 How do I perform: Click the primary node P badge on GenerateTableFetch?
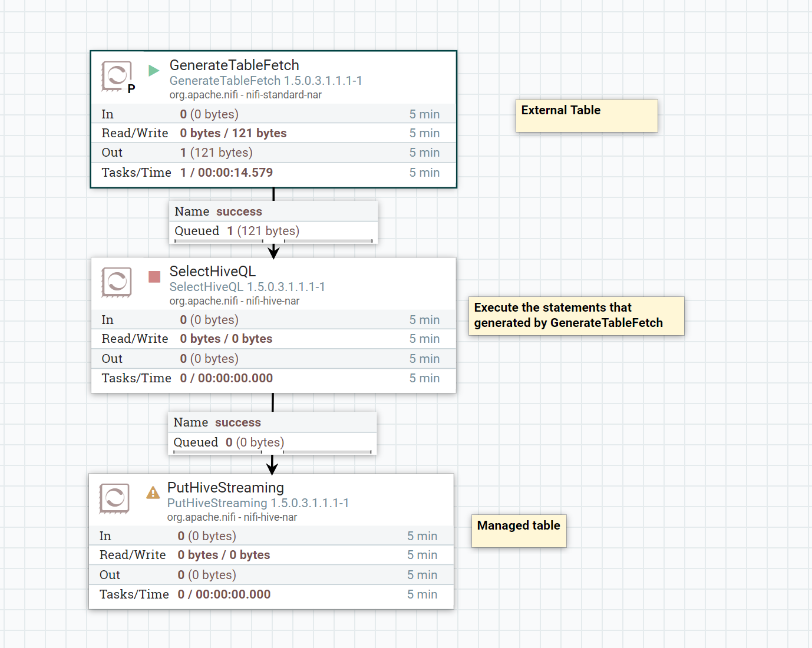[x=131, y=90]
